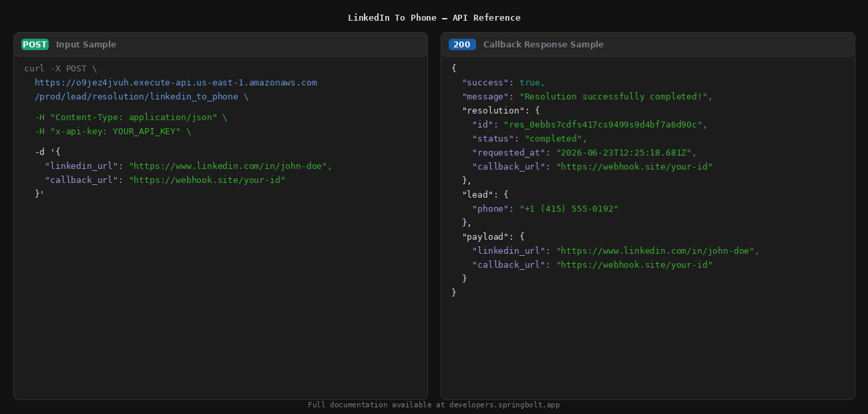This screenshot has width=868, height=414.
Task: Click the -d '{ line in the request
Action: (x=48, y=152)
